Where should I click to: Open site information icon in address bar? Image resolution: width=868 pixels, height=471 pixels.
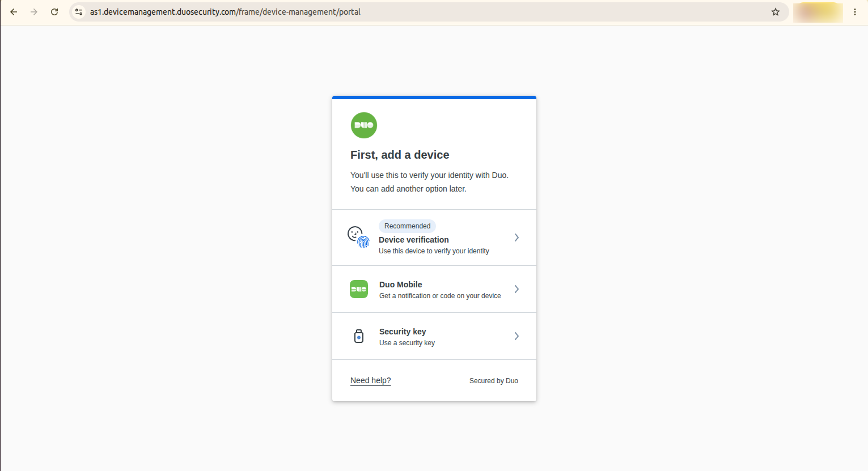pos(79,12)
